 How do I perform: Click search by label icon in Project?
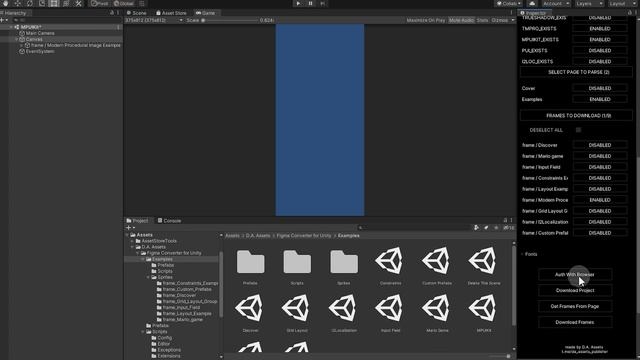tap(486, 228)
